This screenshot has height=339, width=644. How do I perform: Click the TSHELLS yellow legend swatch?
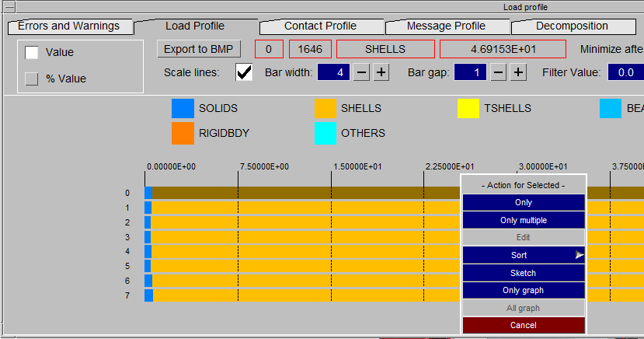click(x=468, y=109)
